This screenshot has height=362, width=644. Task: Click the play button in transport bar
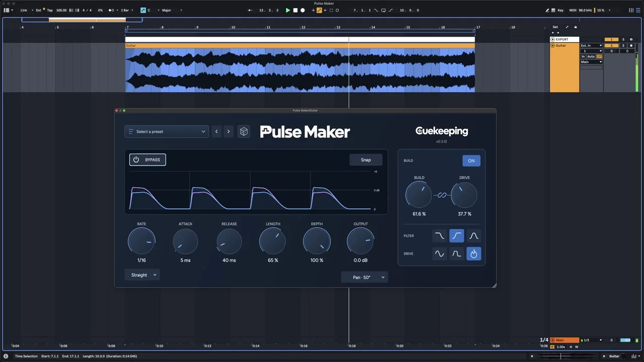288,10
